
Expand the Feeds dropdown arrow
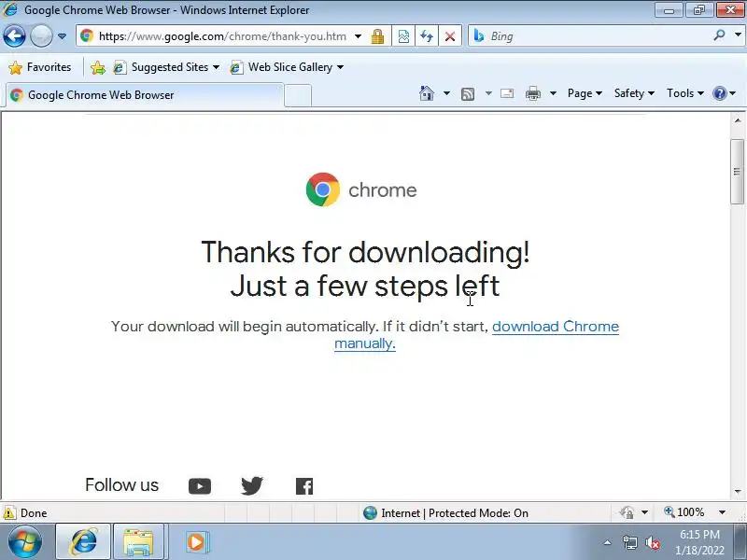click(488, 93)
